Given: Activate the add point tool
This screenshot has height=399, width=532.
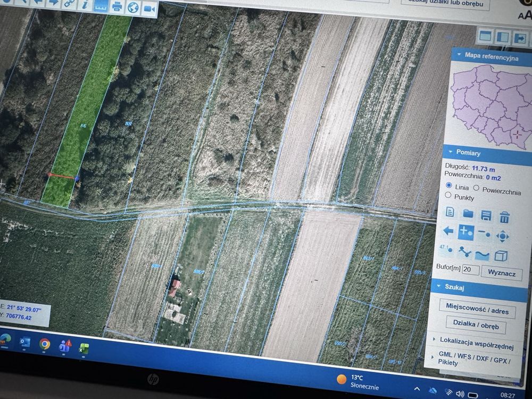Looking at the screenshot, I should 466,232.
